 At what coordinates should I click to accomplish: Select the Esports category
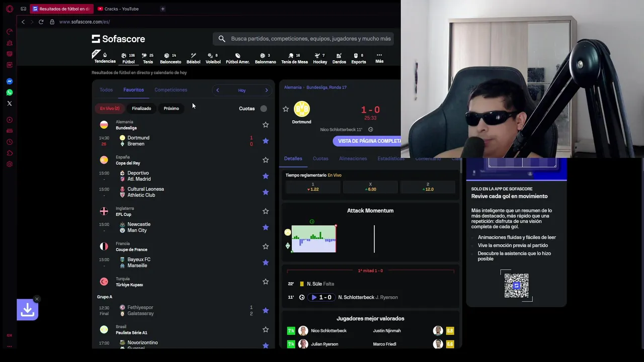[x=359, y=58]
